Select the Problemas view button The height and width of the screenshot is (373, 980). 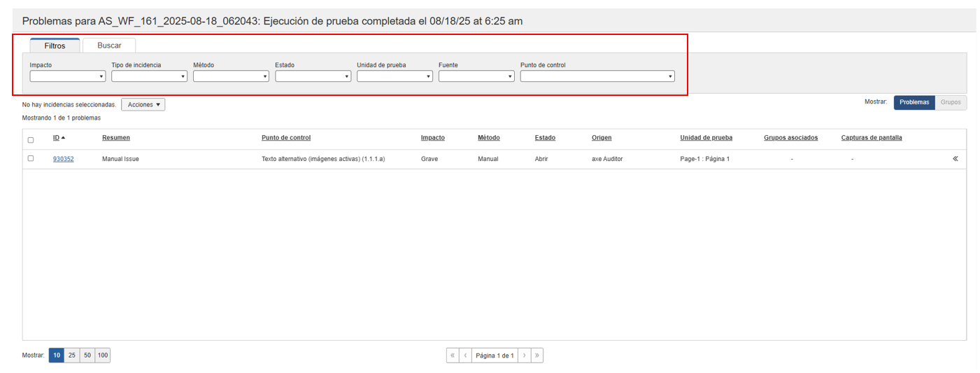tap(914, 102)
